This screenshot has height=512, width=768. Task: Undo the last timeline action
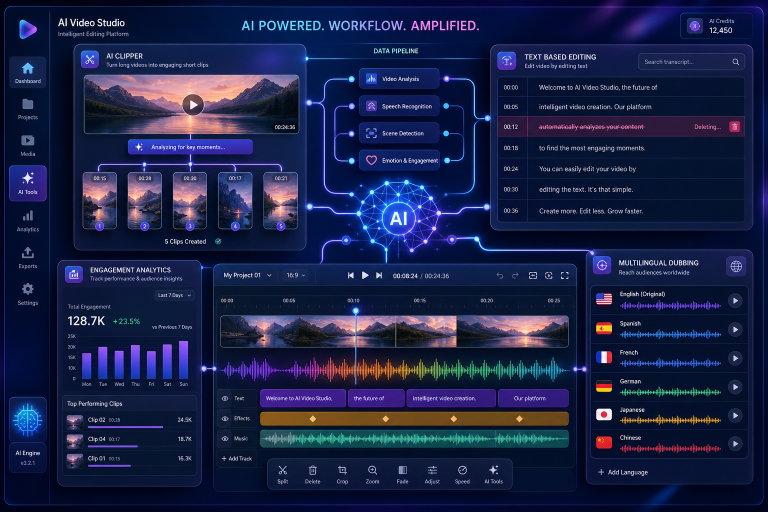click(500, 276)
